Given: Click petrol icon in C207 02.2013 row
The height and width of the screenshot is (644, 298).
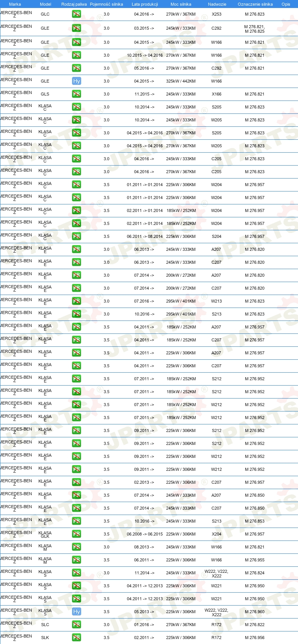Looking at the screenshot, I should [77, 482].
